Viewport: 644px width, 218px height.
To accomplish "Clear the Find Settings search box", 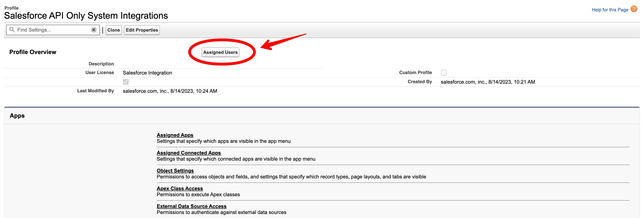I will (x=94, y=30).
